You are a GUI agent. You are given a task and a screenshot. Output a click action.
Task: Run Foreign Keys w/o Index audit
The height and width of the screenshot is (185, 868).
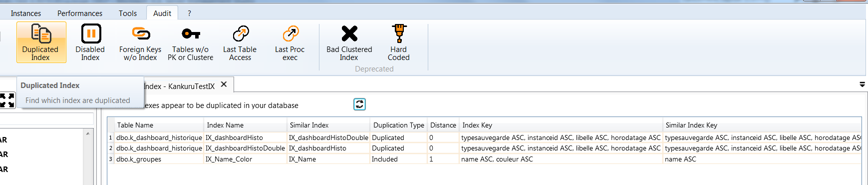tap(140, 42)
